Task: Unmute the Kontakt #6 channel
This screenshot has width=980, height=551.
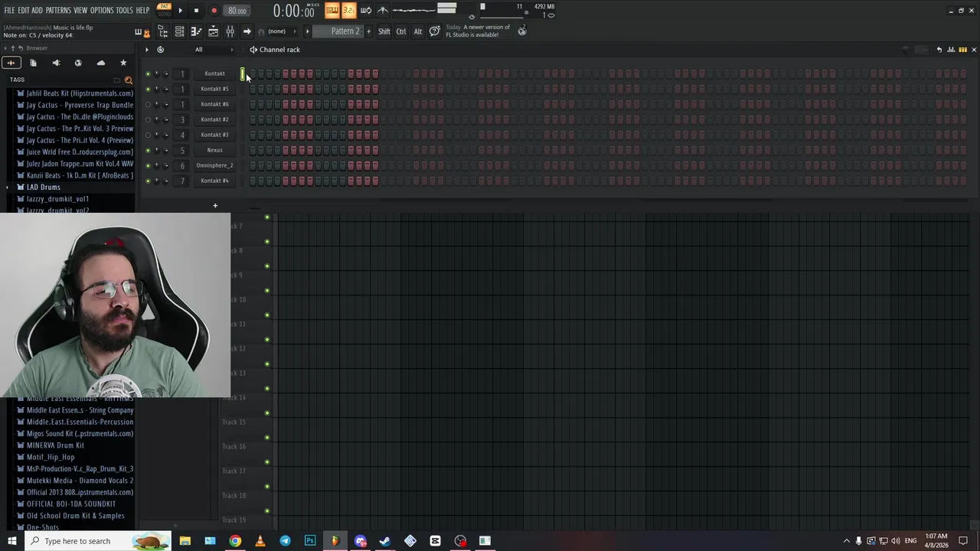Action: click(x=148, y=104)
